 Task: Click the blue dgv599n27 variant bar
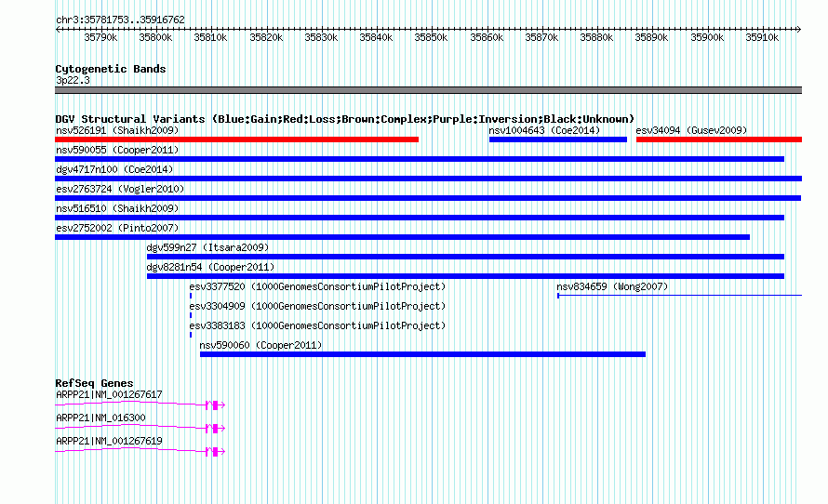[x=465, y=257]
